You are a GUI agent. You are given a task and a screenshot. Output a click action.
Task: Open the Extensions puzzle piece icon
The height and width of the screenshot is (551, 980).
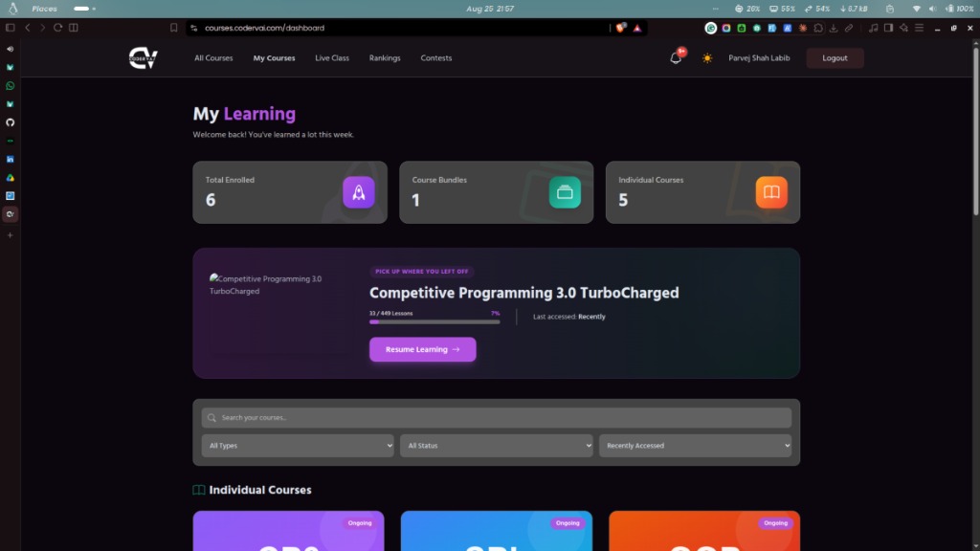point(818,28)
